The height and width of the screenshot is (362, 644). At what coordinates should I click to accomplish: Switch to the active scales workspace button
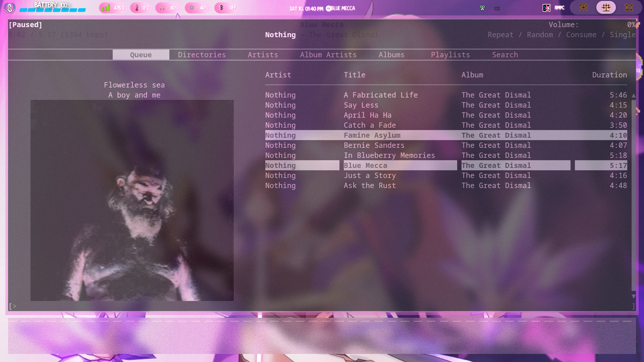click(x=606, y=7)
